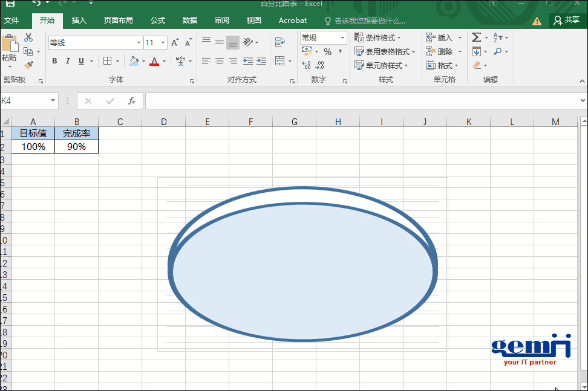Click the Clear eraser icon
Screen dimensions: 588x391
point(477,65)
